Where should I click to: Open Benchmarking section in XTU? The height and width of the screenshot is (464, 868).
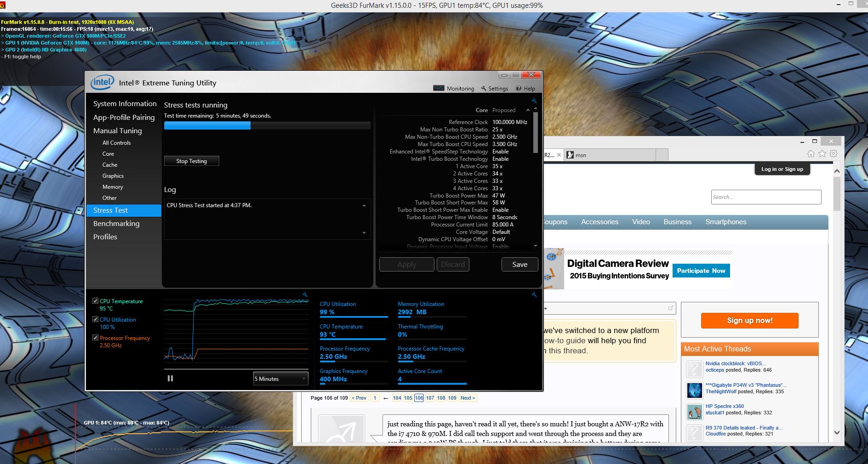[x=116, y=223]
